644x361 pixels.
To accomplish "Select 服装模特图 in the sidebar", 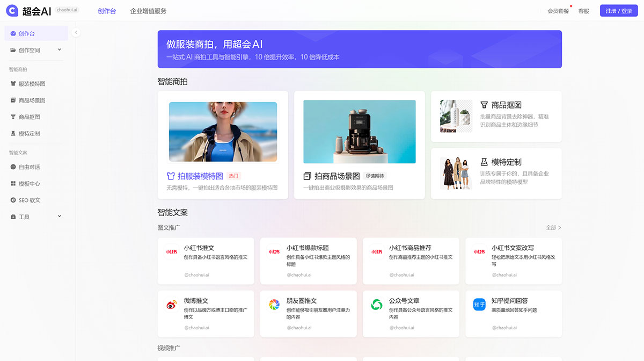I will tap(32, 83).
